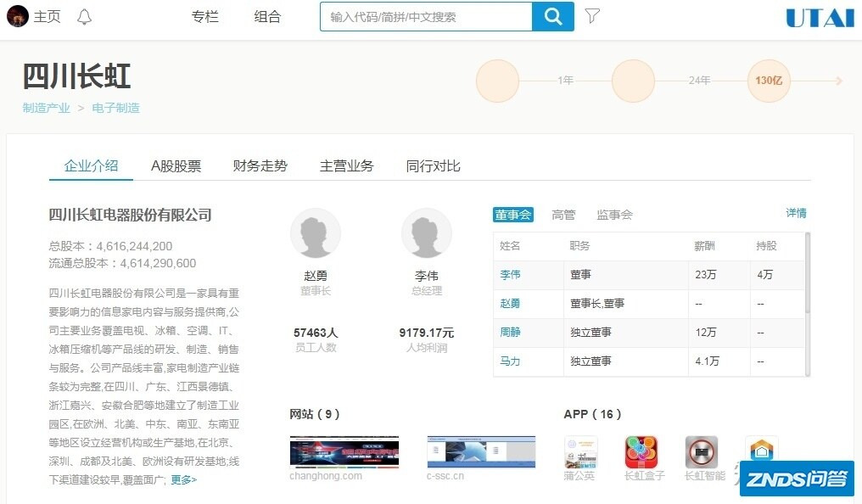The image size is (862, 504).
Task: Click 周静 in board table
Action: (x=510, y=332)
